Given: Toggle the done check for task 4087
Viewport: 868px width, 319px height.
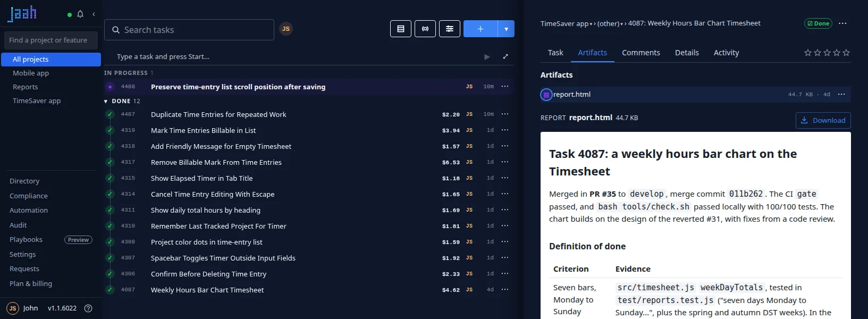Looking at the screenshot, I should point(110,290).
